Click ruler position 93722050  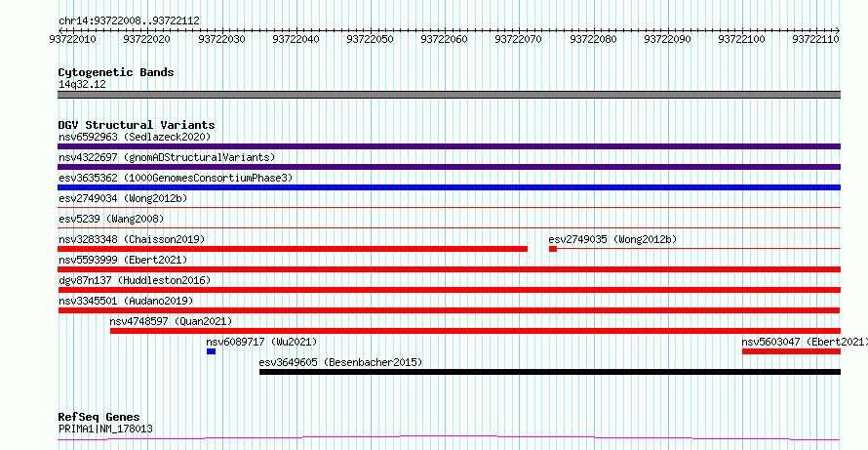pyautogui.click(x=370, y=39)
